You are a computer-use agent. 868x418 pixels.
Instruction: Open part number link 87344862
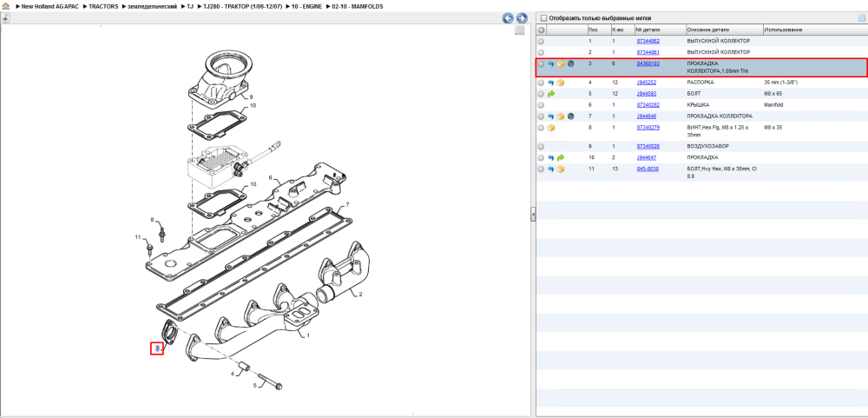(x=648, y=41)
